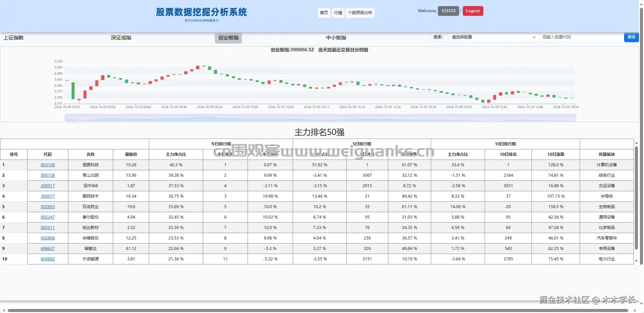644x313 pixels.
Task: Open stock code link 002347
Action: [48, 217]
